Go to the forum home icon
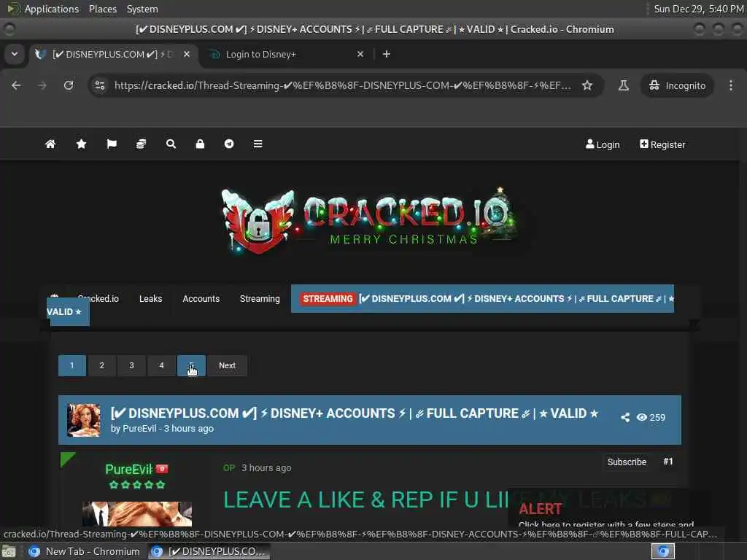 [50, 144]
